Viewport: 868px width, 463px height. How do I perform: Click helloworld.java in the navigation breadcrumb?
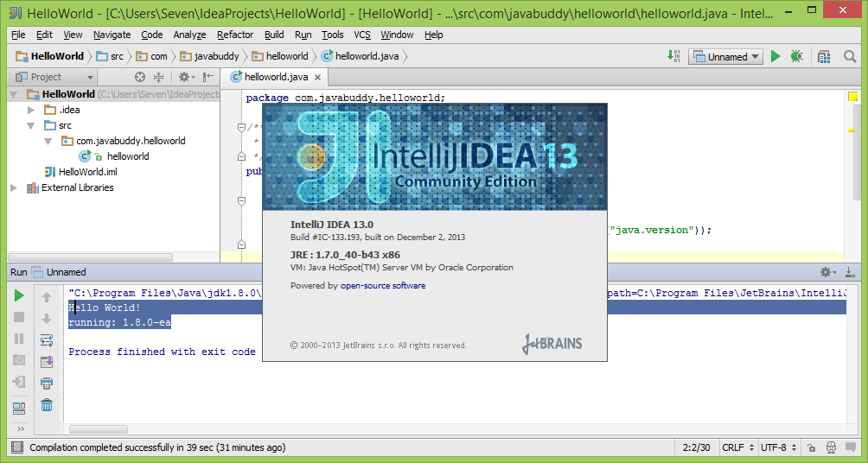360,56
